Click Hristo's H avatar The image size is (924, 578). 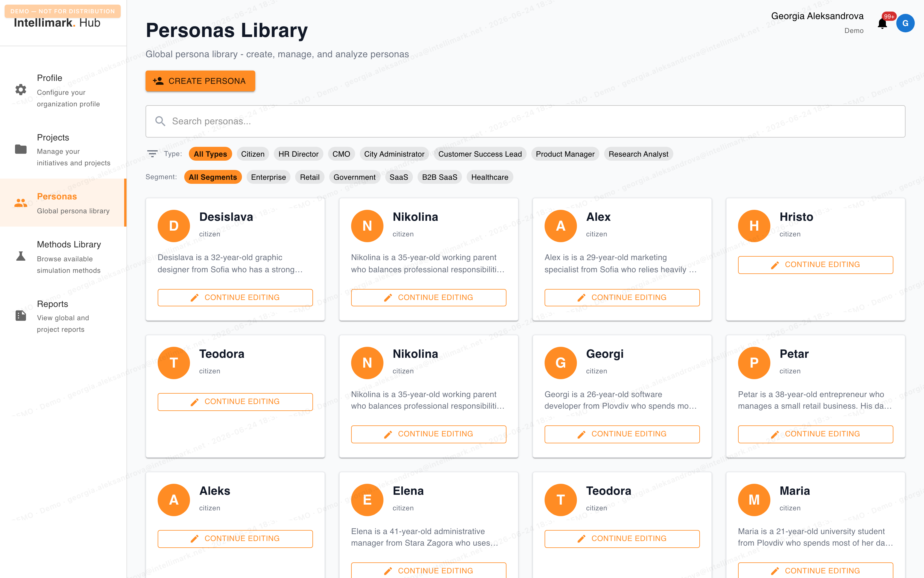tap(754, 226)
